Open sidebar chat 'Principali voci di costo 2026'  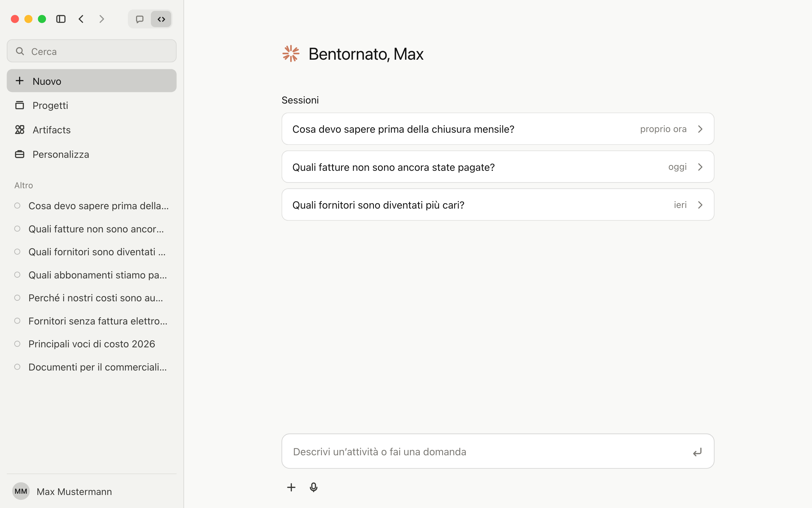coord(92,344)
